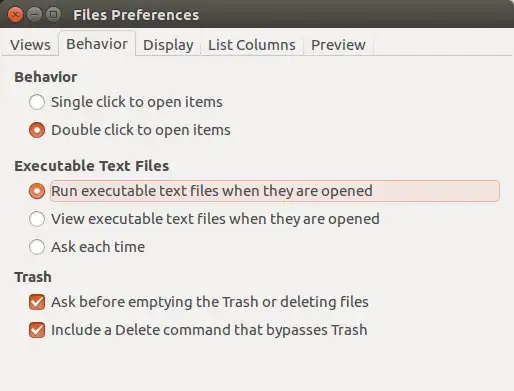Viewport: 514px width, 391px height.
Task: Switch to the Views tab
Action: coord(30,45)
